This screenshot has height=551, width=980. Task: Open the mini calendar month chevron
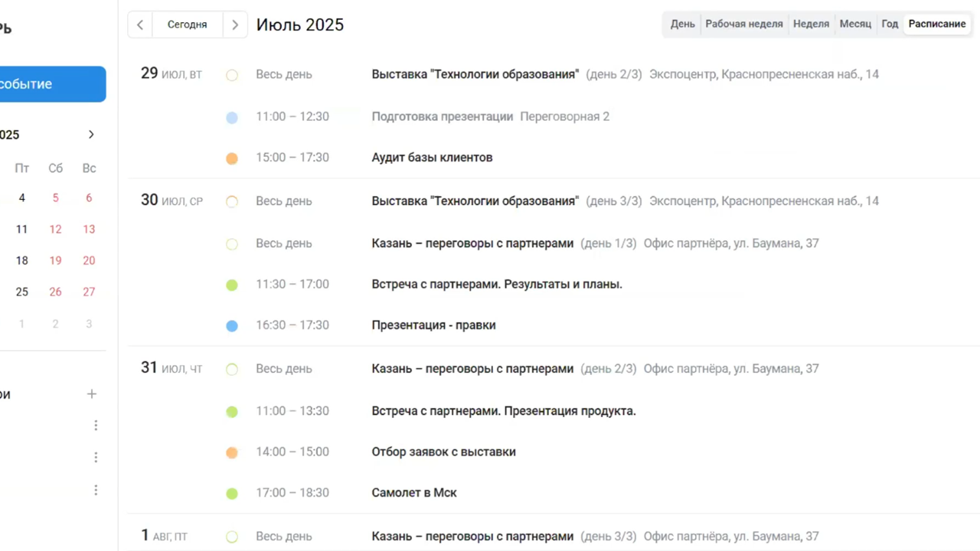(91, 134)
